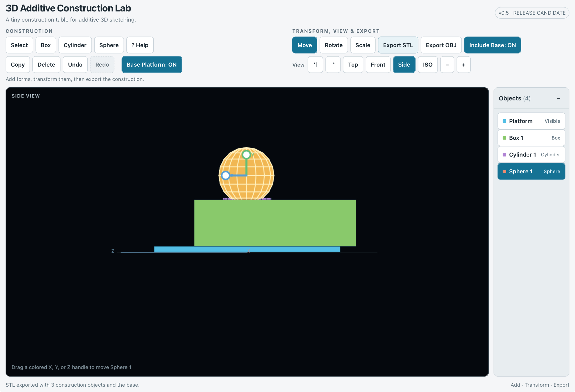The image size is (575, 392).
Task: Choose the Select tool
Action: click(19, 45)
